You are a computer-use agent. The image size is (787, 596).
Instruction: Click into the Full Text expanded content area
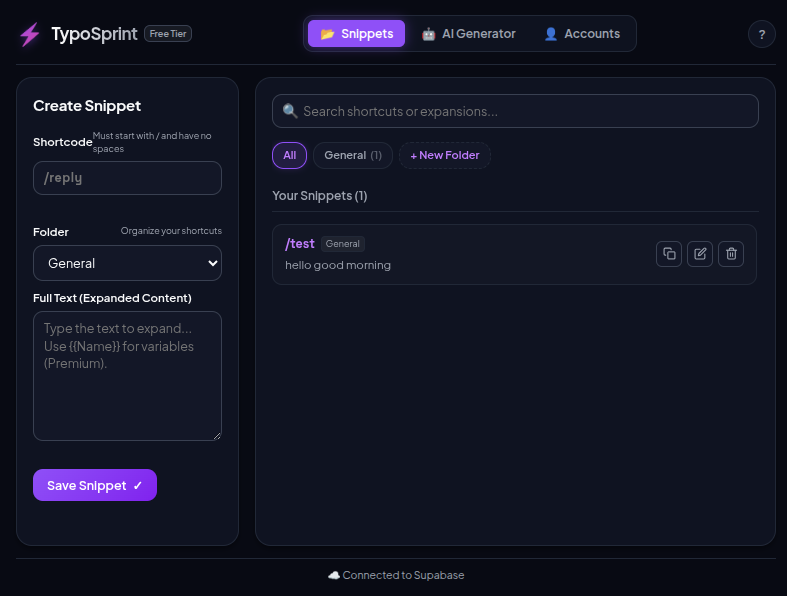coord(127,376)
